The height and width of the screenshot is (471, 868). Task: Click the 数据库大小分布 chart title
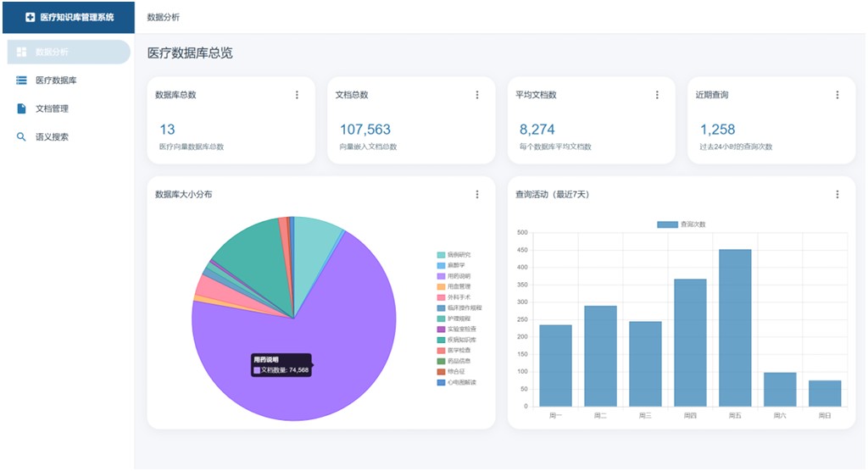point(183,194)
